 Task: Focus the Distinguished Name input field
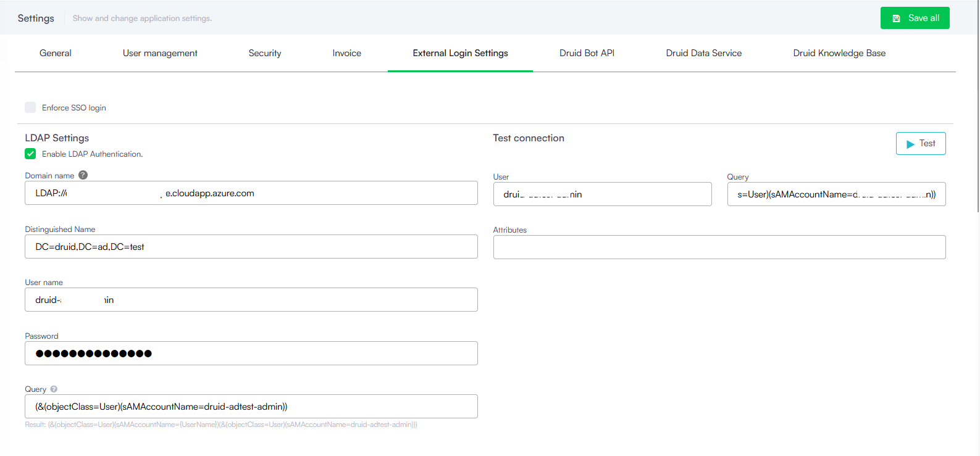pyautogui.click(x=251, y=247)
